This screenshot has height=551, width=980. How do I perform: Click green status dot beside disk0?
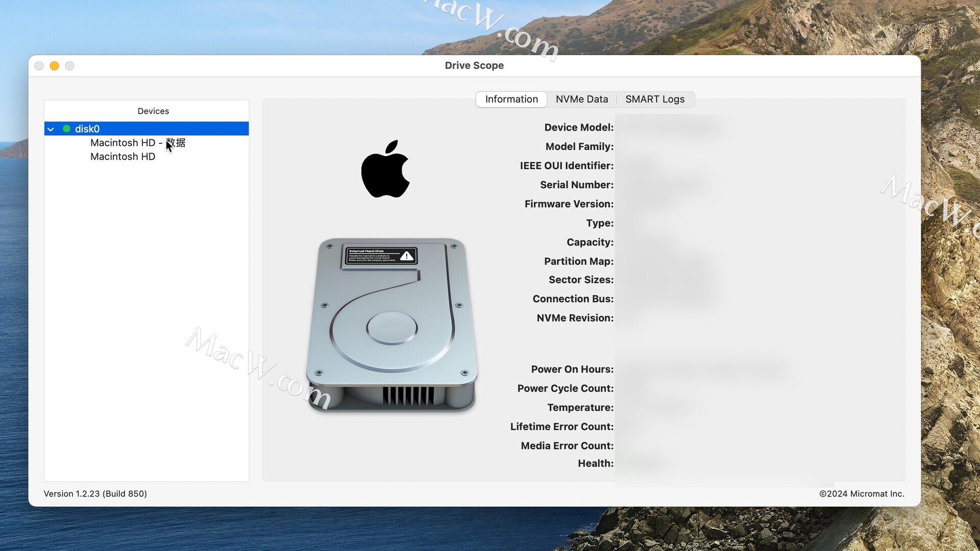tap(66, 129)
